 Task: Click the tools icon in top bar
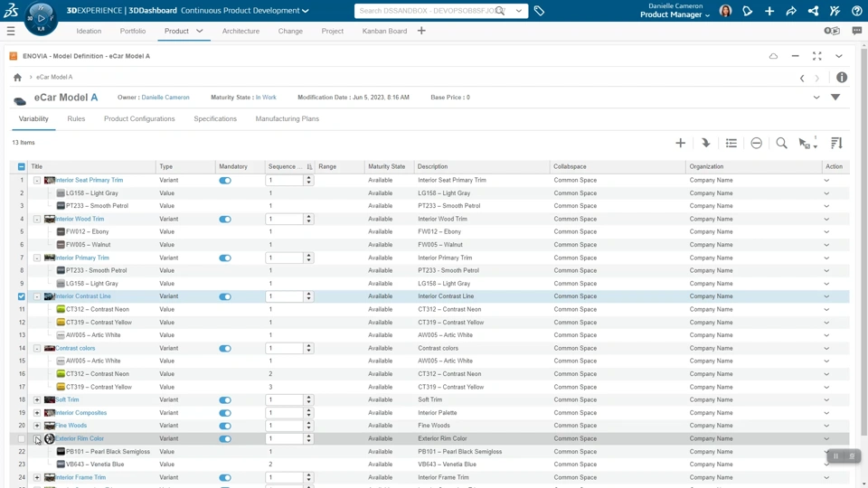click(x=835, y=11)
